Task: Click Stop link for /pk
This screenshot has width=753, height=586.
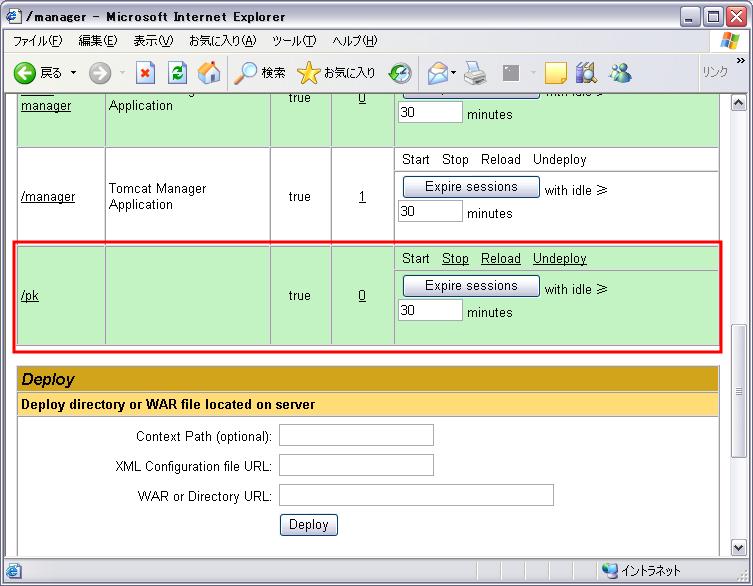Action: tap(455, 258)
